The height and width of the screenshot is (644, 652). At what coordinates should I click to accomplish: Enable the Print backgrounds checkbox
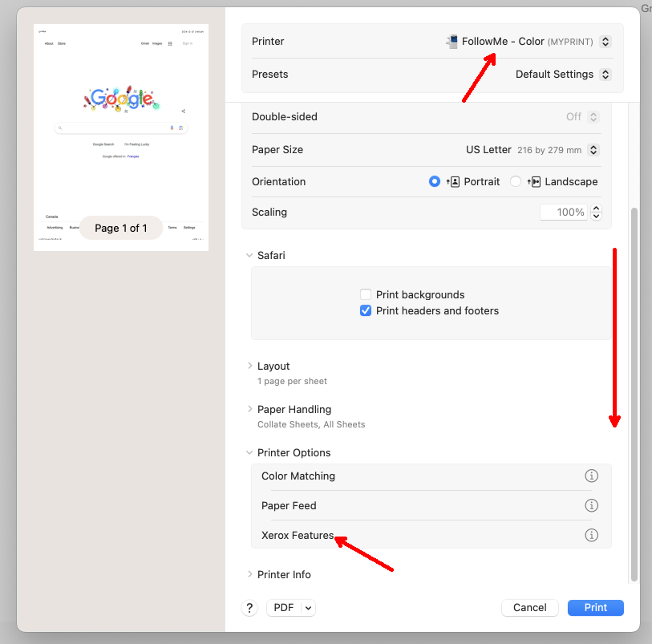pos(366,294)
